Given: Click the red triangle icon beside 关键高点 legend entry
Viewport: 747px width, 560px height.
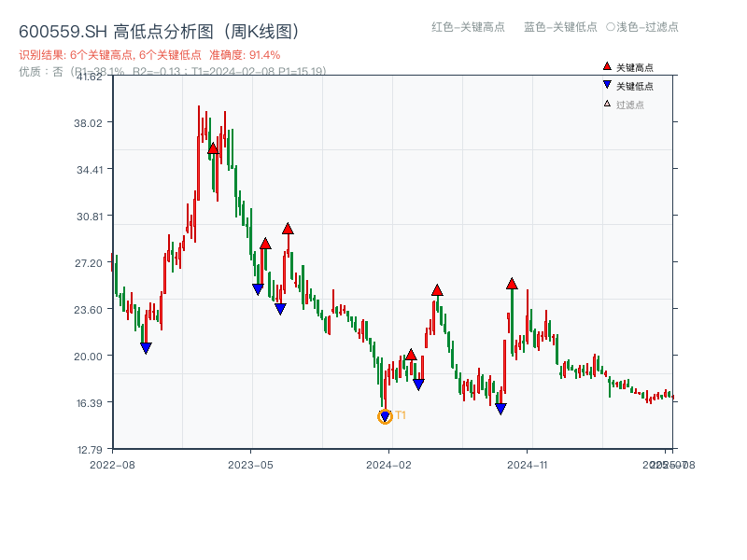Looking at the screenshot, I should point(606,67).
